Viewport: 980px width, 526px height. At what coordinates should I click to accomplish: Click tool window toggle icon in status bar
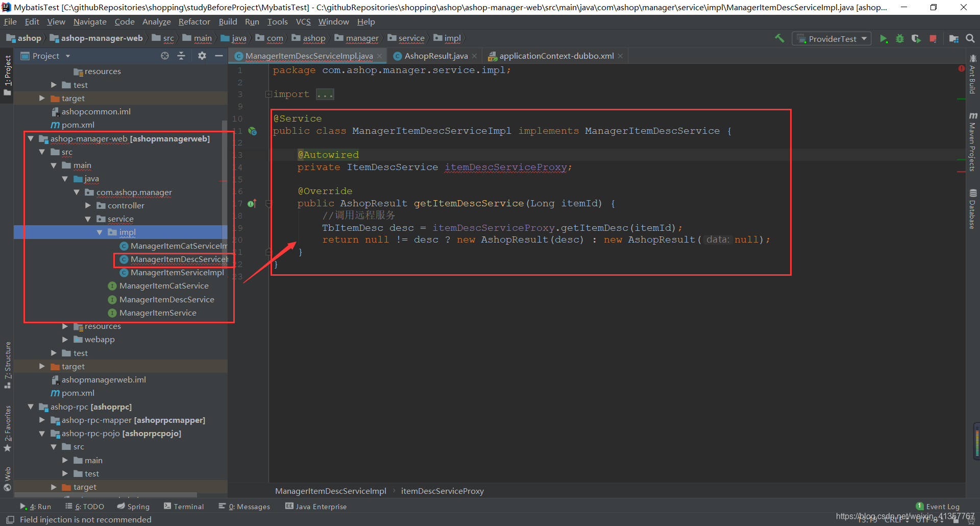tap(10, 519)
